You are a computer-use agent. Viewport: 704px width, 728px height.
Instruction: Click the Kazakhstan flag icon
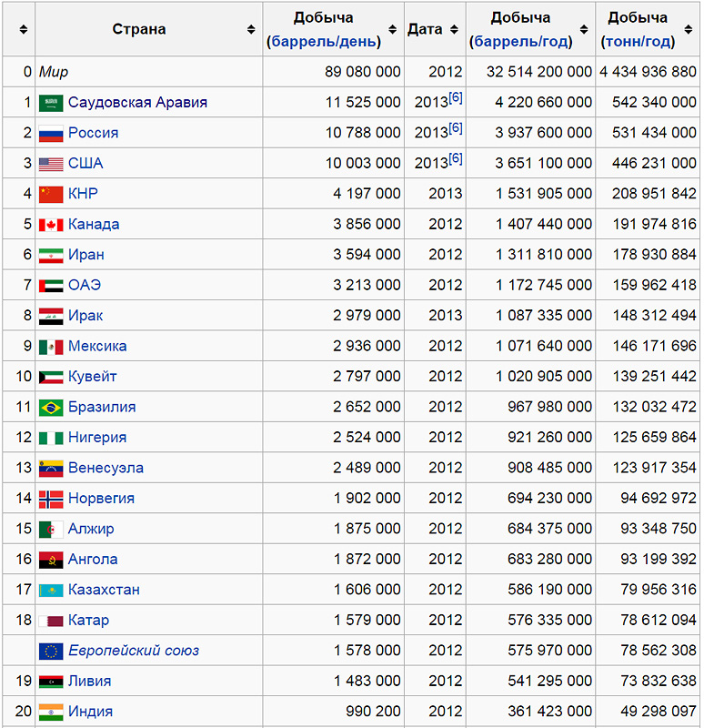tap(51, 590)
